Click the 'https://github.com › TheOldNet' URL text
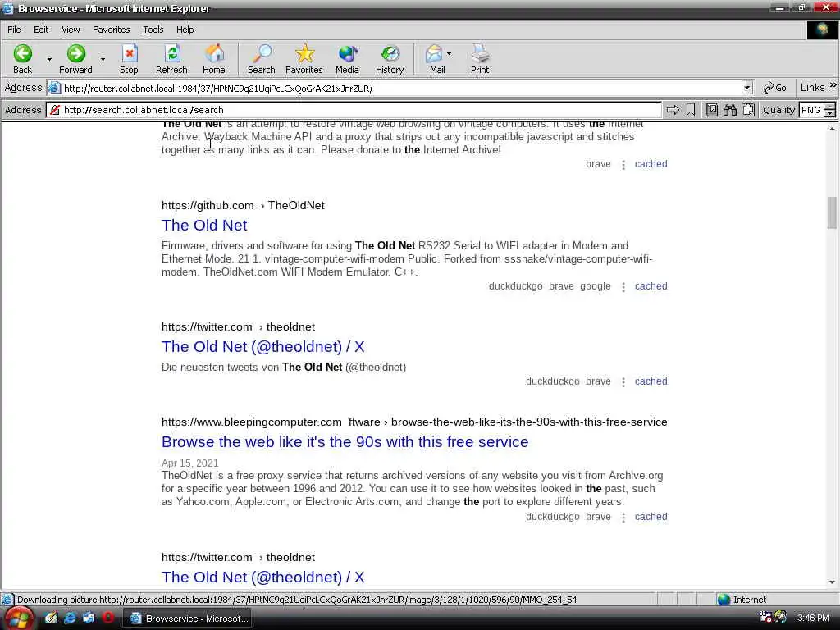Viewport: 840px width, 630px height. point(243,205)
